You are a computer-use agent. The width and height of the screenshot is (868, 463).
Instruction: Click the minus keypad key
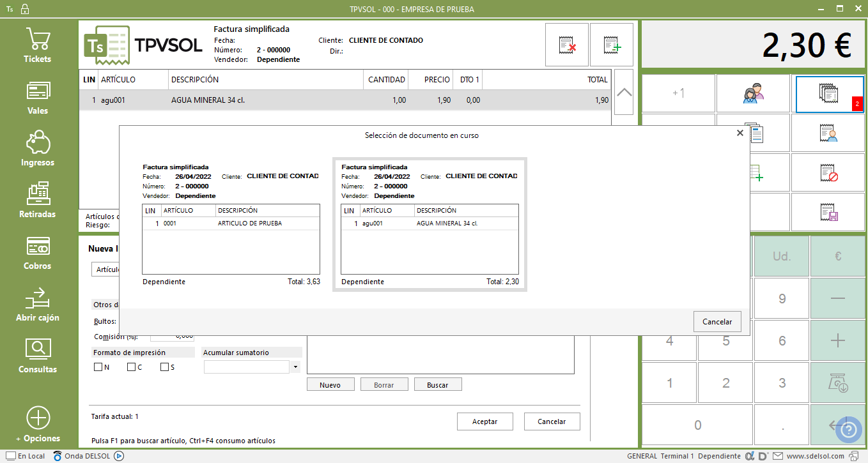(837, 299)
